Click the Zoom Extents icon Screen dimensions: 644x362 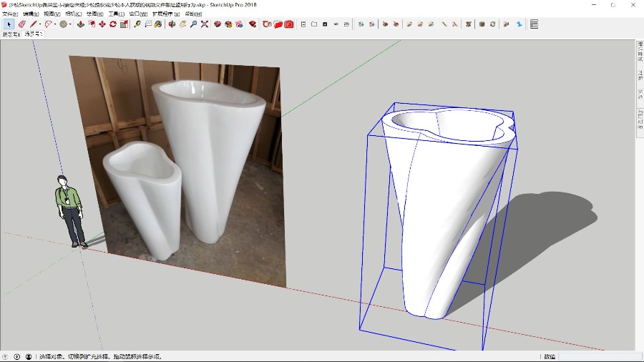pos(205,24)
